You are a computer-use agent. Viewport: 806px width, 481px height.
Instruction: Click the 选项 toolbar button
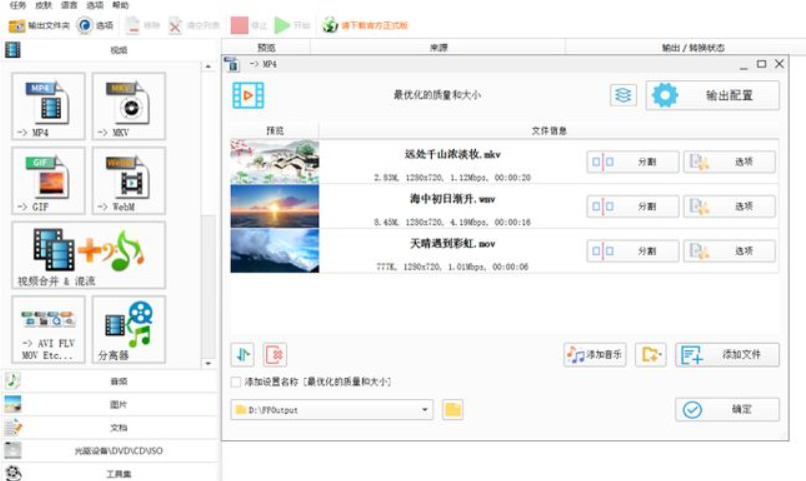click(95, 25)
